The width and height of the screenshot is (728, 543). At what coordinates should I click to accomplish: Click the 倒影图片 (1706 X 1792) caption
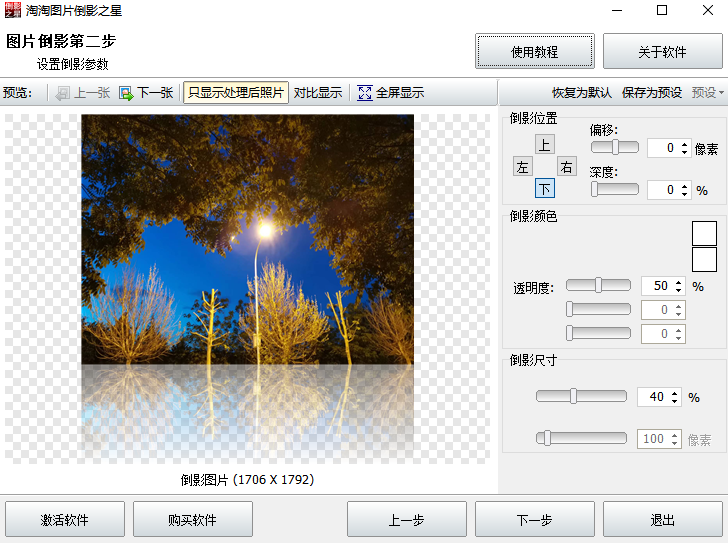pos(247,479)
